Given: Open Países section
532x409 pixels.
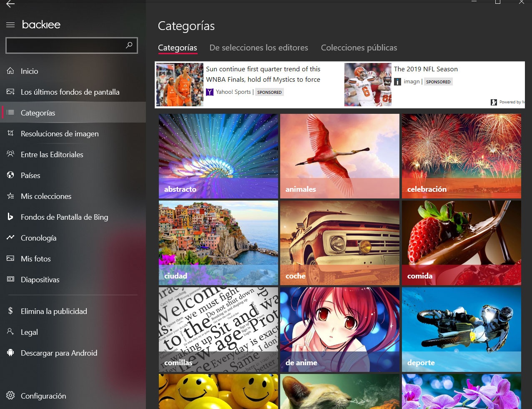Looking at the screenshot, I should pyautogui.click(x=73, y=175).
